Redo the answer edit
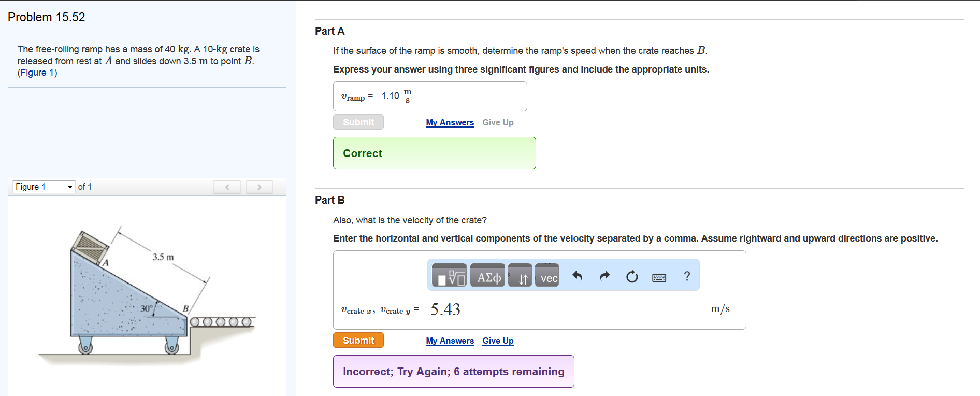Screen dimensions: 980x396 [x=604, y=276]
